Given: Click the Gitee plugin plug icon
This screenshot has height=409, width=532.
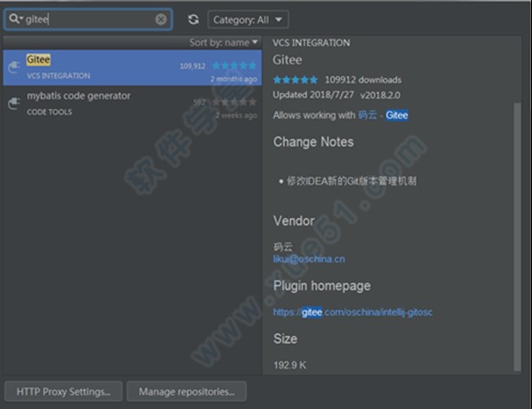Looking at the screenshot, I should [14, 67].
